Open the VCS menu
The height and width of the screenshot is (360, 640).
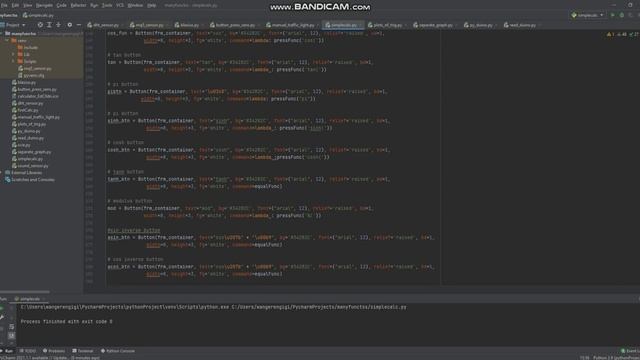120,5
